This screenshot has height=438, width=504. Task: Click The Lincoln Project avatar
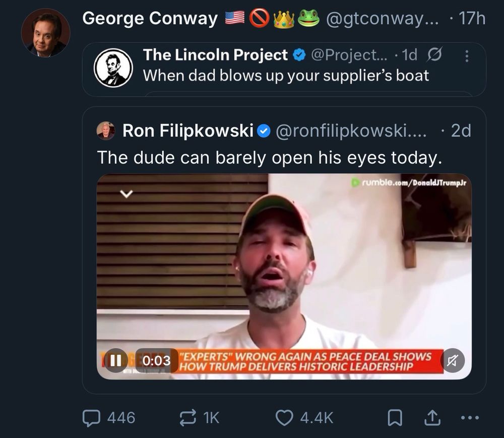[113, 68]
